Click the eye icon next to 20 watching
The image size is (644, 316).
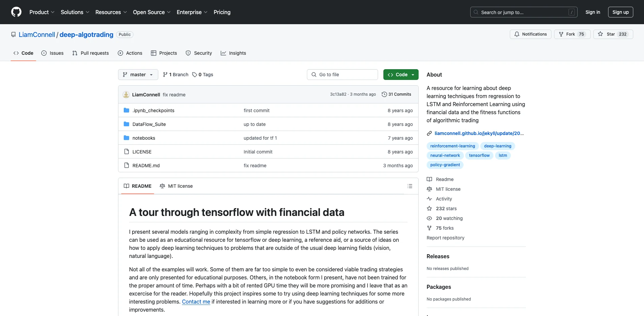click(429, 218)
